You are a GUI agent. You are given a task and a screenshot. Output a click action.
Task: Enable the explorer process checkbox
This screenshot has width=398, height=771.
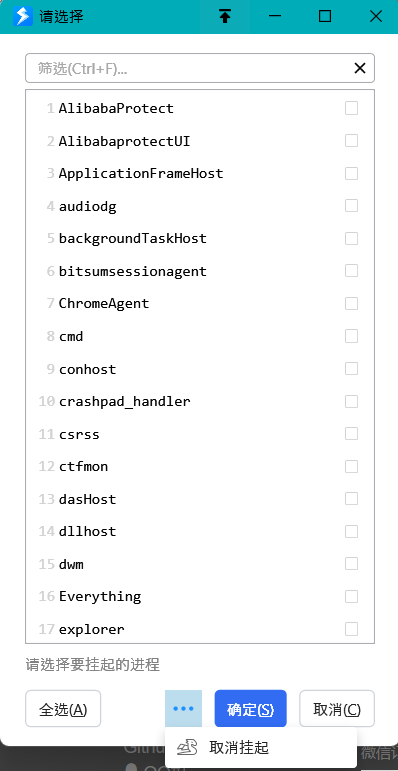point(351,629)
